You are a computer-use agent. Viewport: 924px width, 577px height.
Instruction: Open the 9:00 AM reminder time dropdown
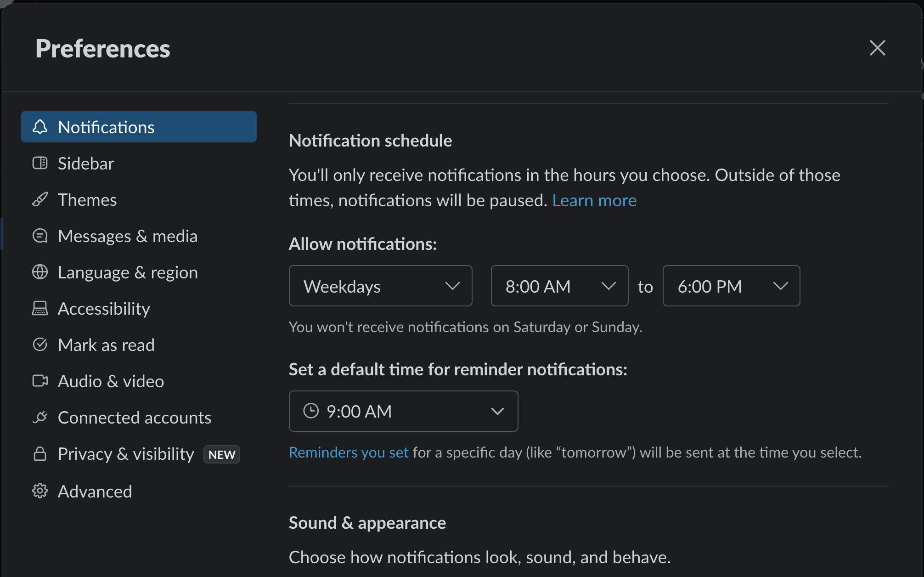[x=403, y=411]
